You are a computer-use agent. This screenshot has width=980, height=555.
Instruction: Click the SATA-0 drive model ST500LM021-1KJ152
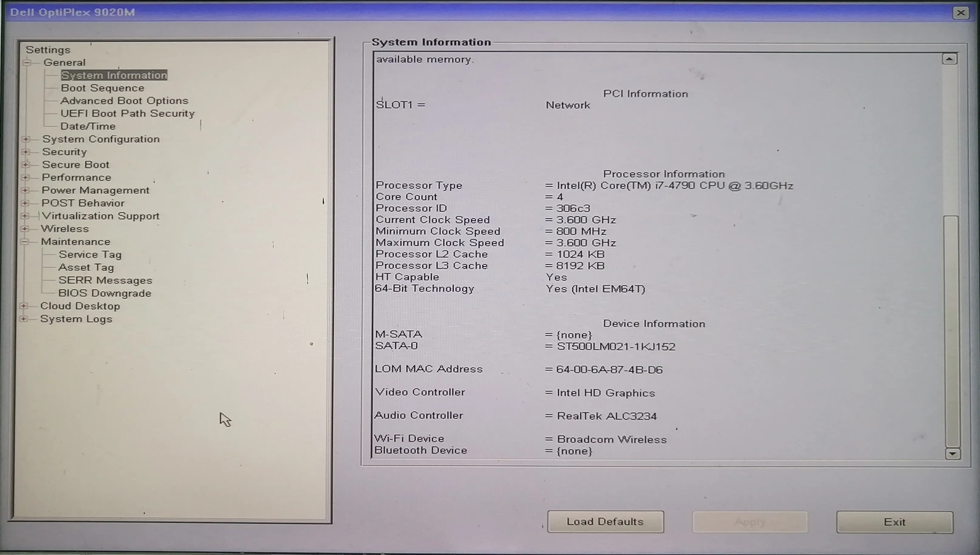pyautogui.click(x=616, y=347)
